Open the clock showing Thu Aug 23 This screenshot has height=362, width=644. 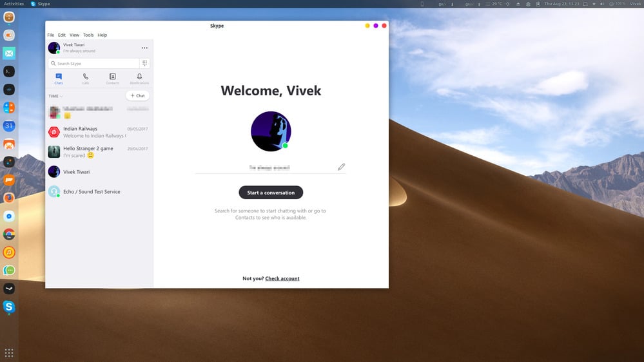tap(561, 4)
